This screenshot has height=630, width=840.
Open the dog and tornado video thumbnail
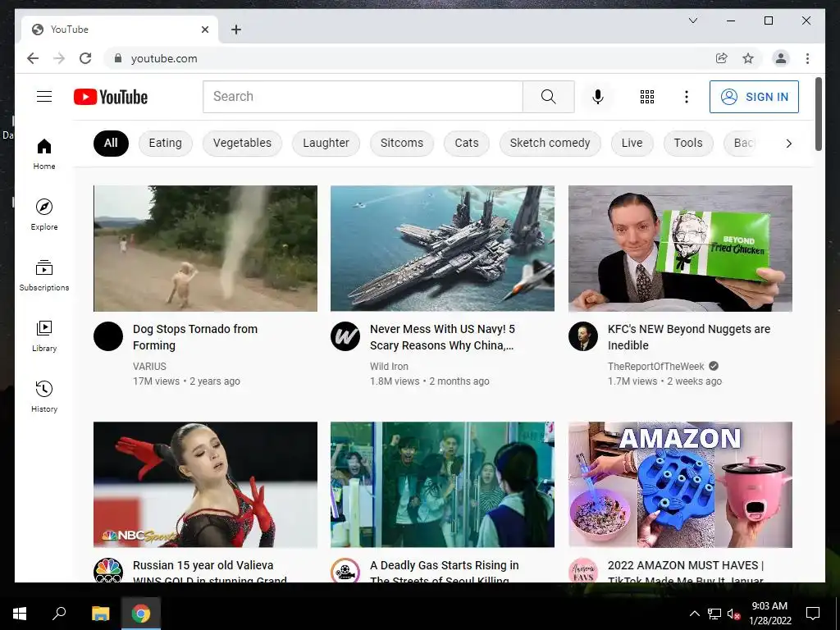[205, 249]
